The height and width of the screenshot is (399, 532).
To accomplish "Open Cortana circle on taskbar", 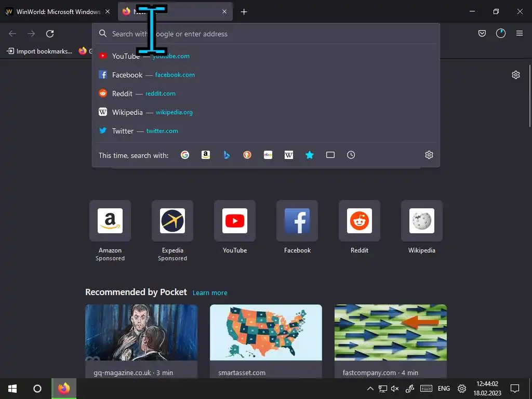I will coord(37,389).
